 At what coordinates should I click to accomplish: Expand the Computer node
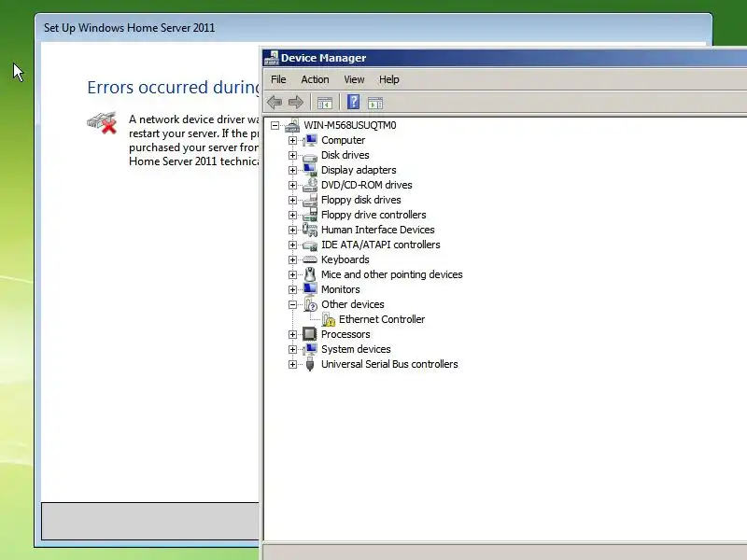click(x=292, y=141)
